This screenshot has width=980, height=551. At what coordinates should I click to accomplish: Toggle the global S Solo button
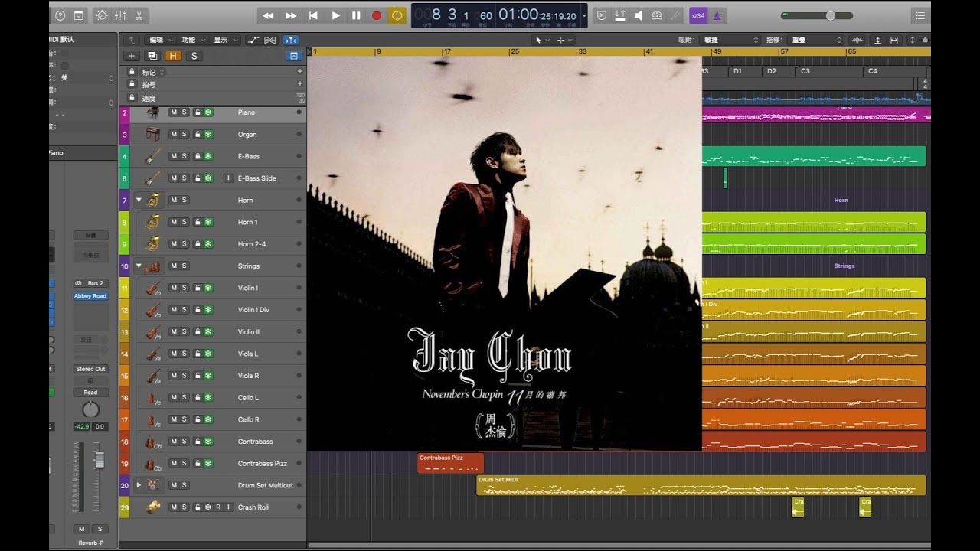click(194, 56)
